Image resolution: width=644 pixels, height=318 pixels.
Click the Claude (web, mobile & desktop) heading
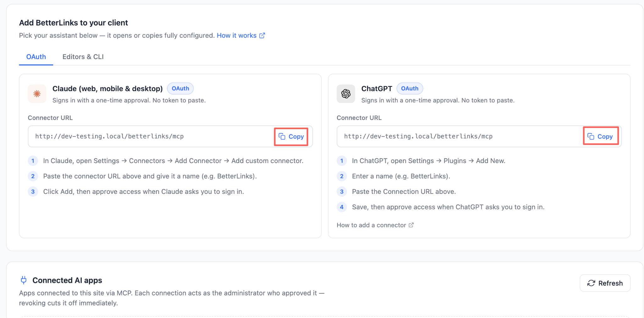(x=108, y=89)
